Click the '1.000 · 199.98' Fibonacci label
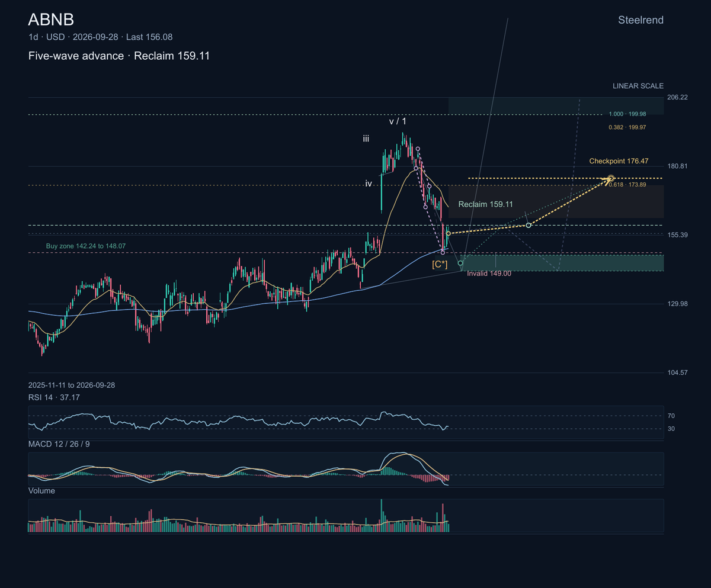The height and width of the screenshot is (588, 711). click(627, 114)
